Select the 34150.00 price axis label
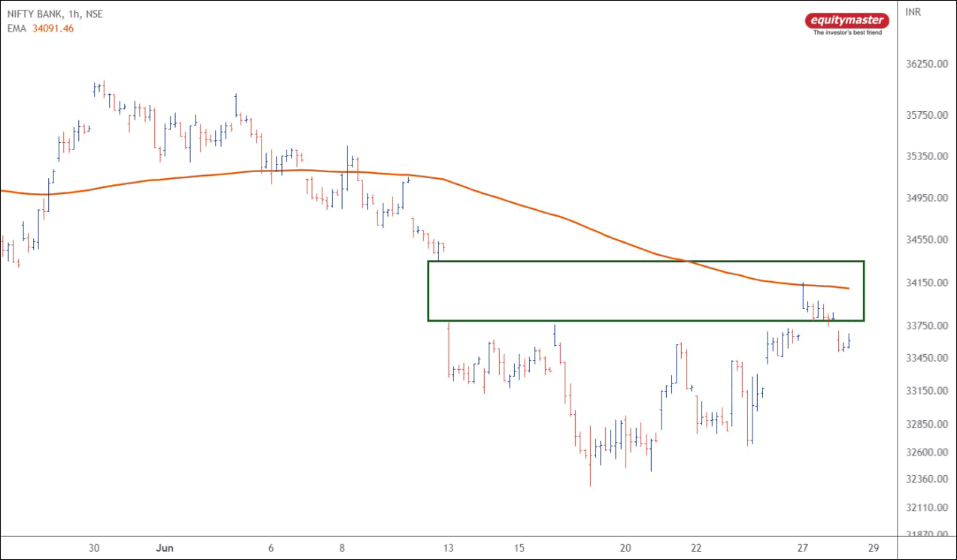Viewport: 957px width, 560px height. coord(925,283)
